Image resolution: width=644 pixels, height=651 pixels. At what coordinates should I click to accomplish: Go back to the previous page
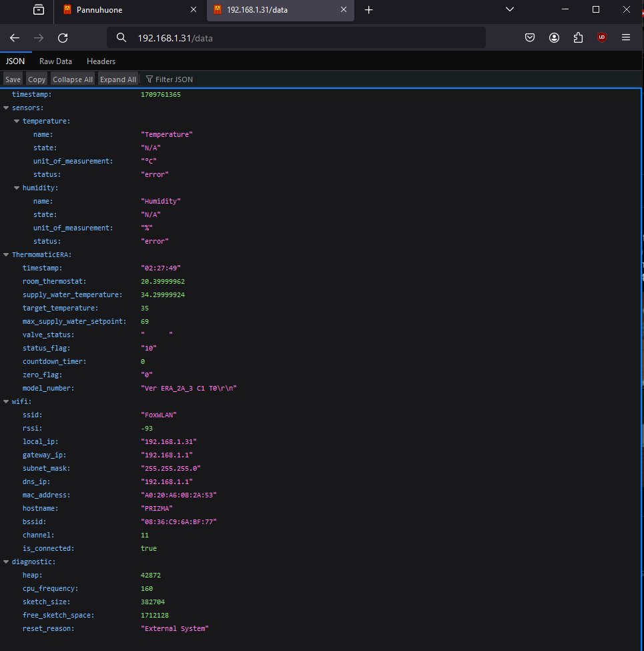click(x=15, y=38)
